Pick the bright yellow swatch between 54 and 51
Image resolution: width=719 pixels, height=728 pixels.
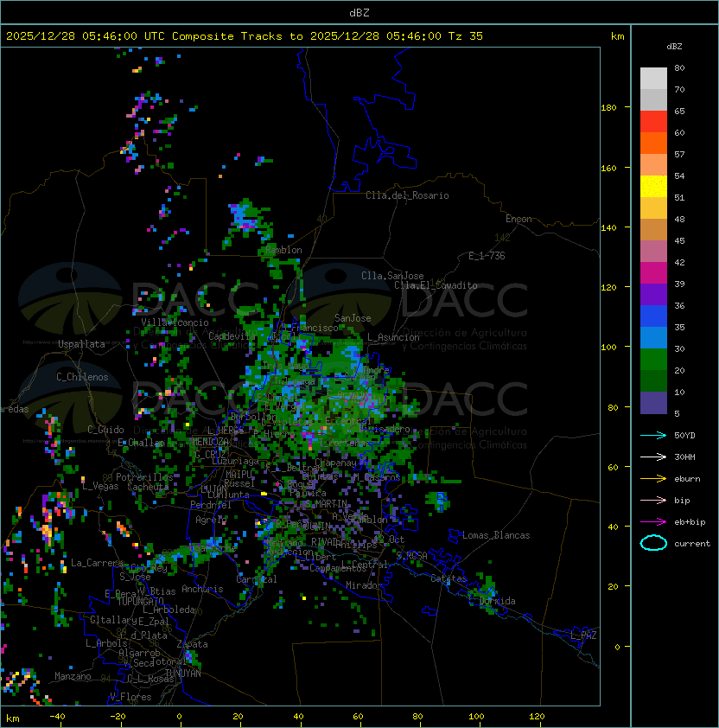tap(653, 187)
